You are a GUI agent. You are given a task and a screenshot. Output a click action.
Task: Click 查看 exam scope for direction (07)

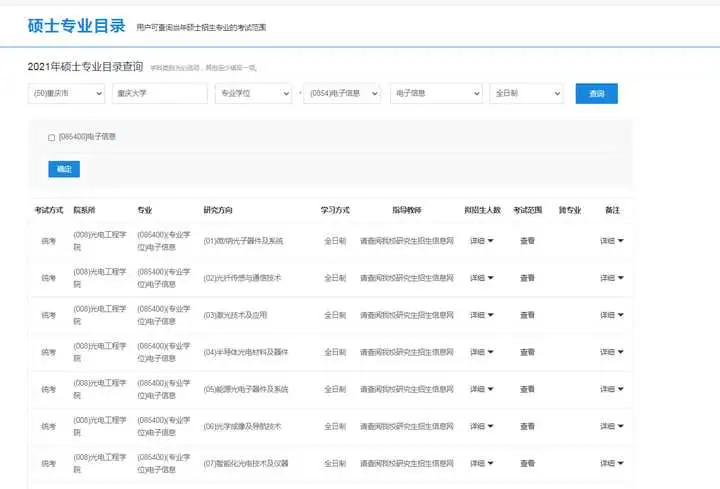pyautogui.click(x=527, y=463)
